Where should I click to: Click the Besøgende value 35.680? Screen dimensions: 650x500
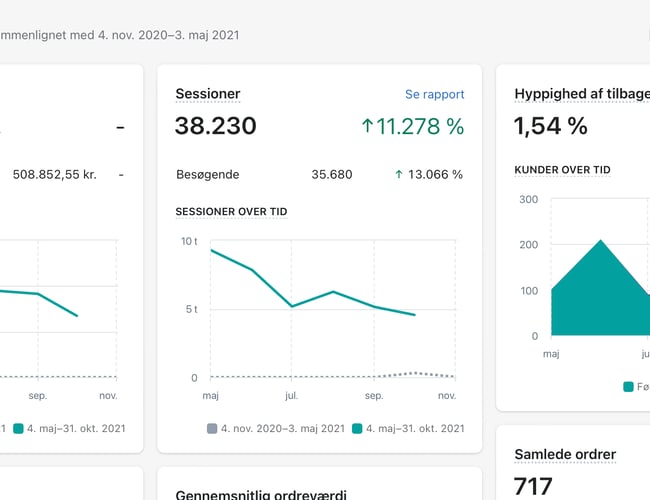(x=331, y=174)
